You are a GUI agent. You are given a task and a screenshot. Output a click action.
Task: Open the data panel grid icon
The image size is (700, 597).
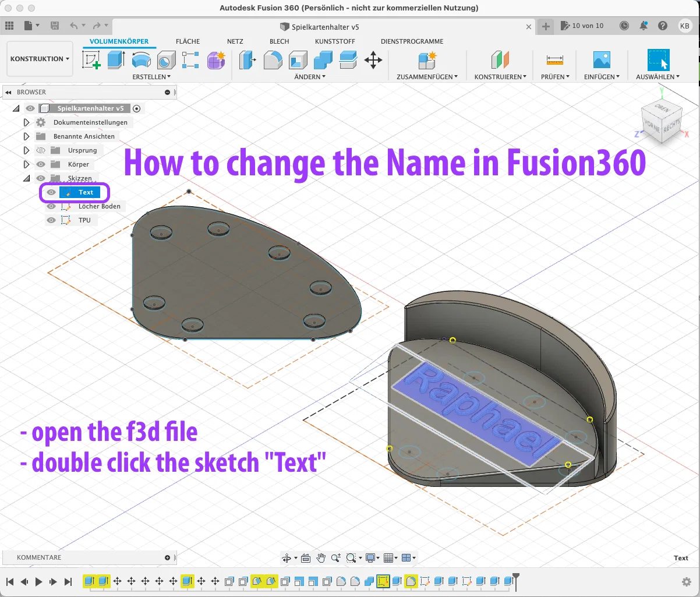point(9,26)
